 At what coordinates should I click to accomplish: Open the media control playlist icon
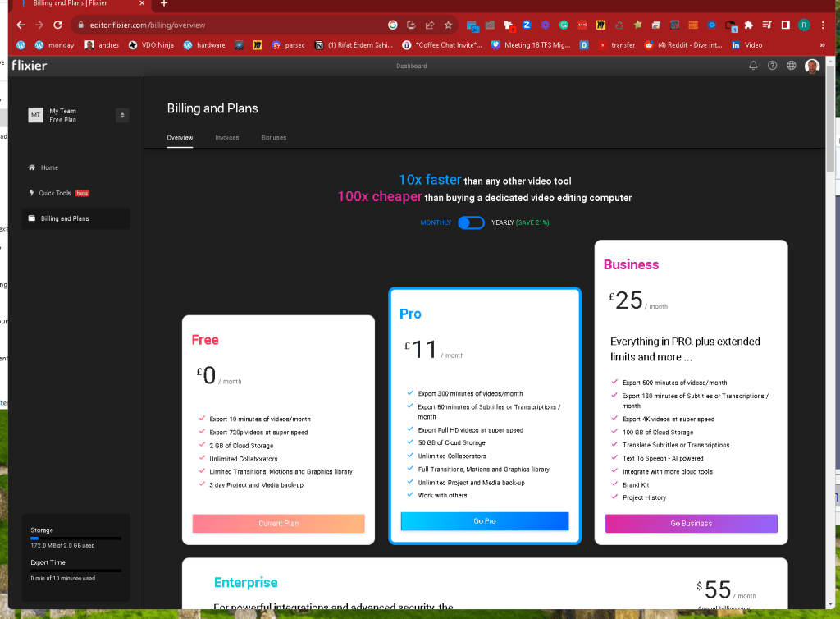coord(767,25)
